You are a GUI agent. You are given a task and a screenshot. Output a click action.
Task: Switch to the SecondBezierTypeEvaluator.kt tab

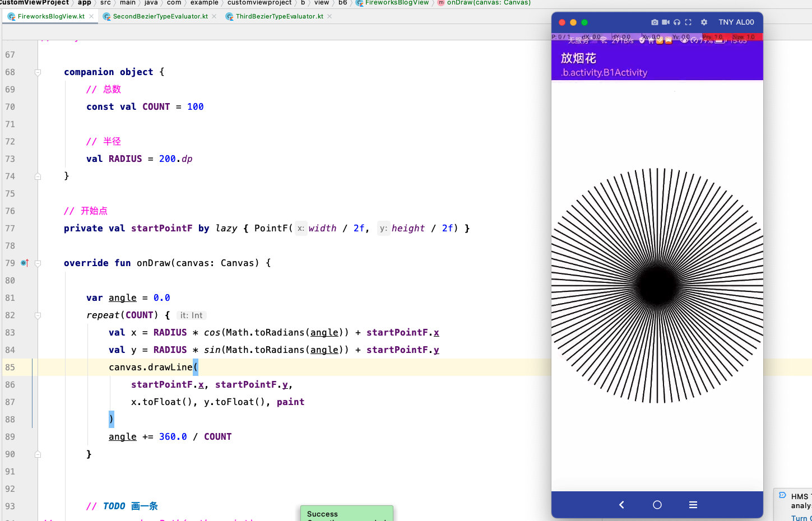point(160,16)
